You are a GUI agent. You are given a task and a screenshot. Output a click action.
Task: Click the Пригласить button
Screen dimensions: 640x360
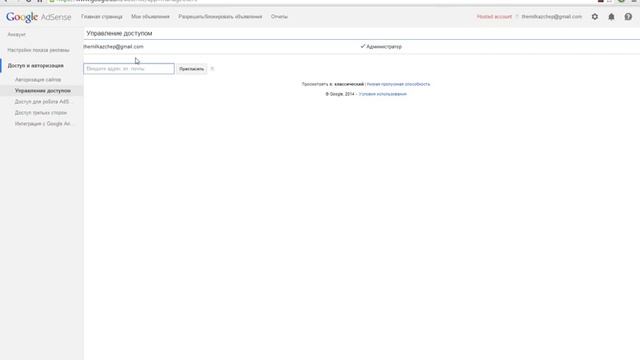191,69
